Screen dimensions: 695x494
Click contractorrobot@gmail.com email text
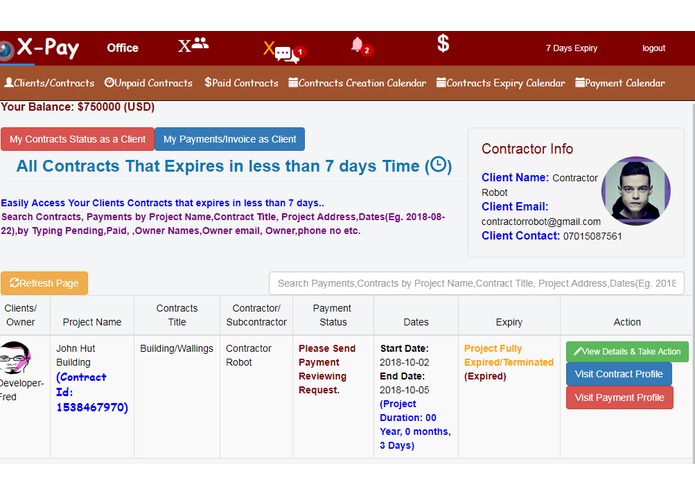point(541,222)
